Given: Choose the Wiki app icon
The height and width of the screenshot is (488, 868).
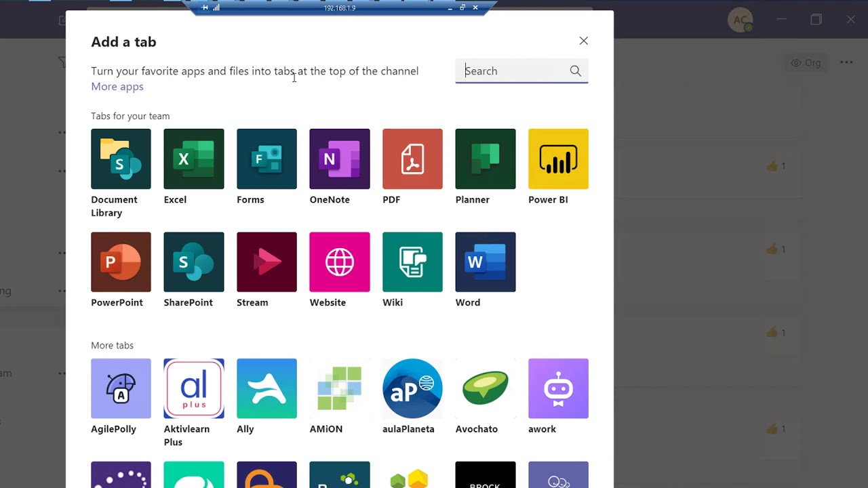Looking at the screenshot, I should 412,262.
